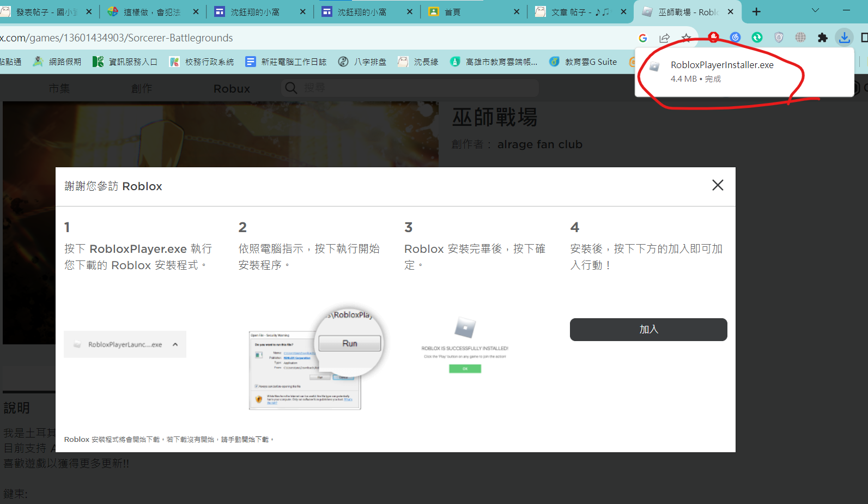Close the 首頁 tab

pyautogui.click(x=517, y=11)
